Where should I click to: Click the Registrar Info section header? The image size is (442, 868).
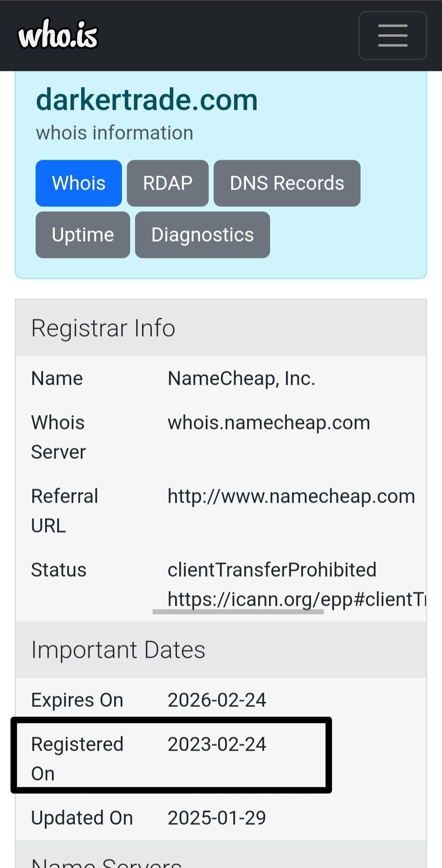tap(221, 328)
